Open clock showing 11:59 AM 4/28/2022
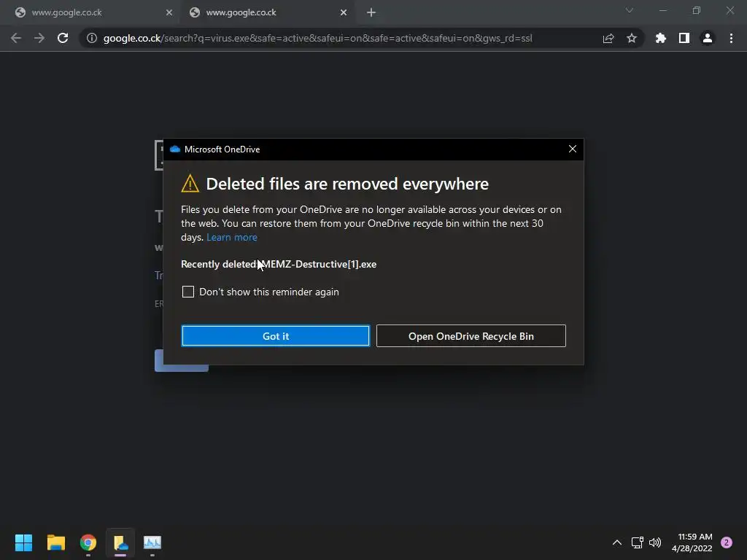The image size is (747, 560). (692, 542)
